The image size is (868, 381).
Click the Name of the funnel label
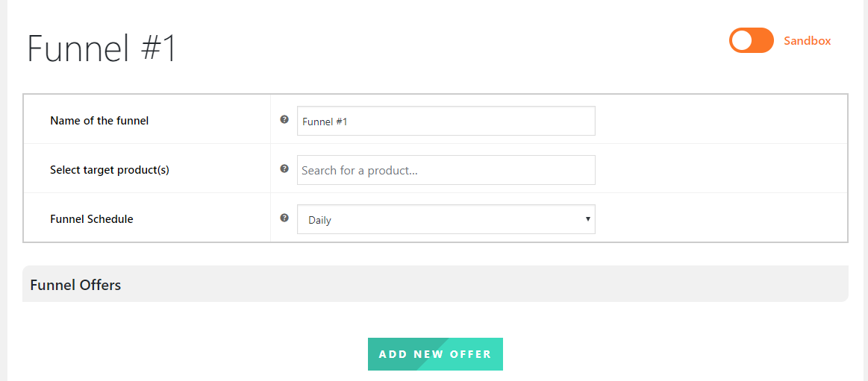[99, 120]
